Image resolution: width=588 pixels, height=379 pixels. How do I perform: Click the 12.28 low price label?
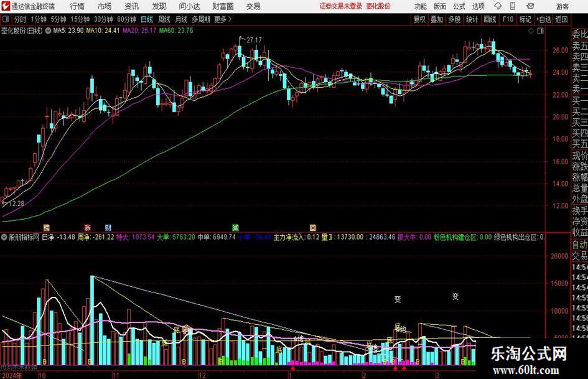coord(16,204)
